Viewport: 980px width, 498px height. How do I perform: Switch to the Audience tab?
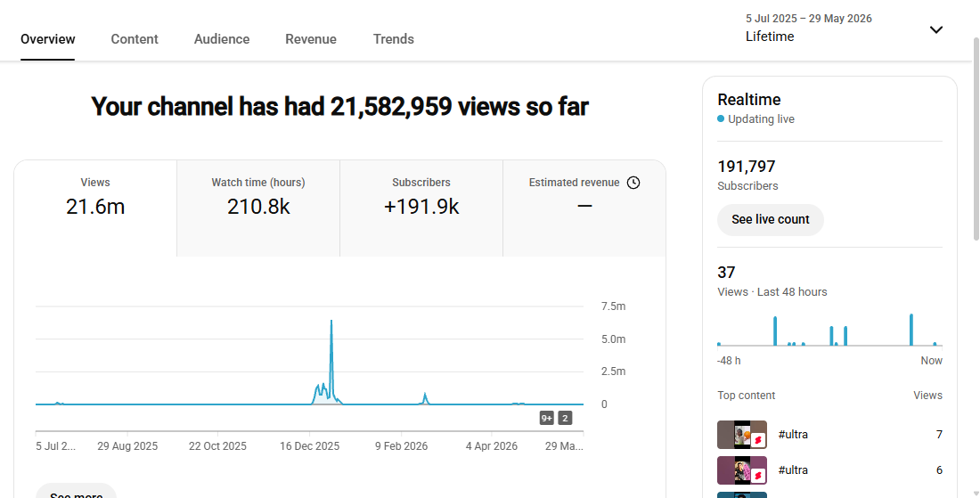[x=222, y=38]
